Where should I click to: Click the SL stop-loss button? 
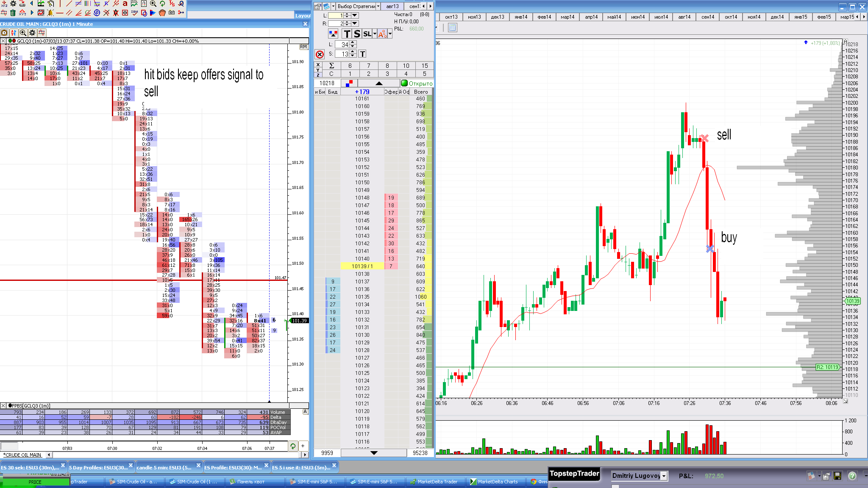[x=367, y=34]
